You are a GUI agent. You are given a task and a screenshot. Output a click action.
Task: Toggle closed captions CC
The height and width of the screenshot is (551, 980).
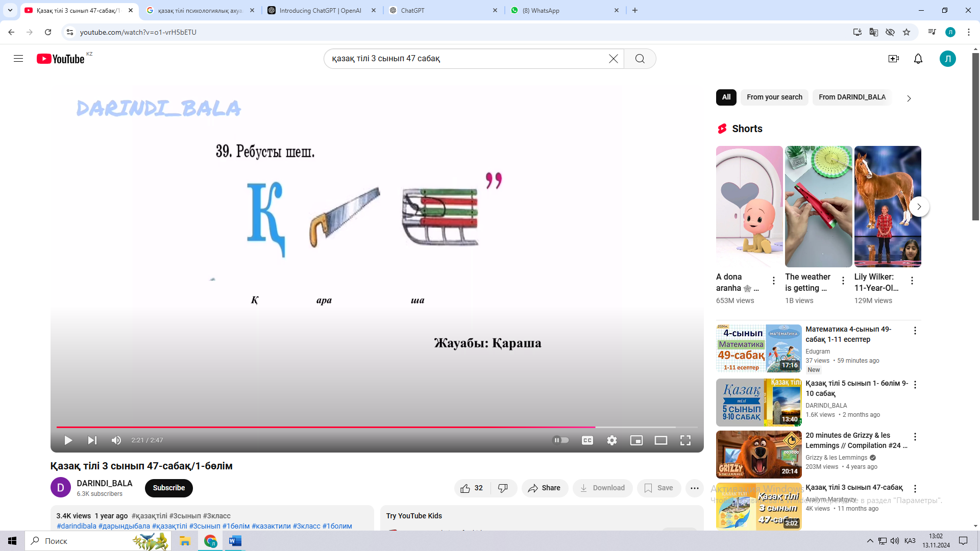click(x=587, y=440)
